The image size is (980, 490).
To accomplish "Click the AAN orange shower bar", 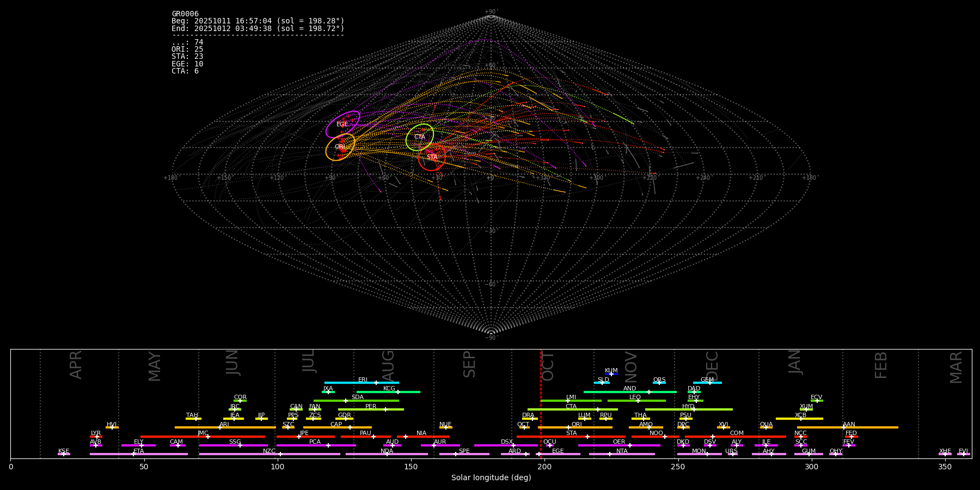I will click(x=848, y=427).
